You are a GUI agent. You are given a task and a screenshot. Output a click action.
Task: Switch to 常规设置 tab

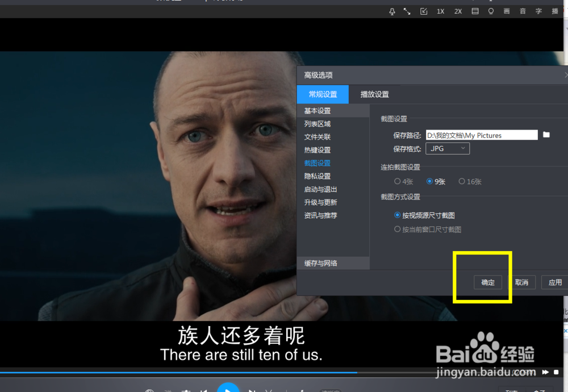click(x=323, y=94)
